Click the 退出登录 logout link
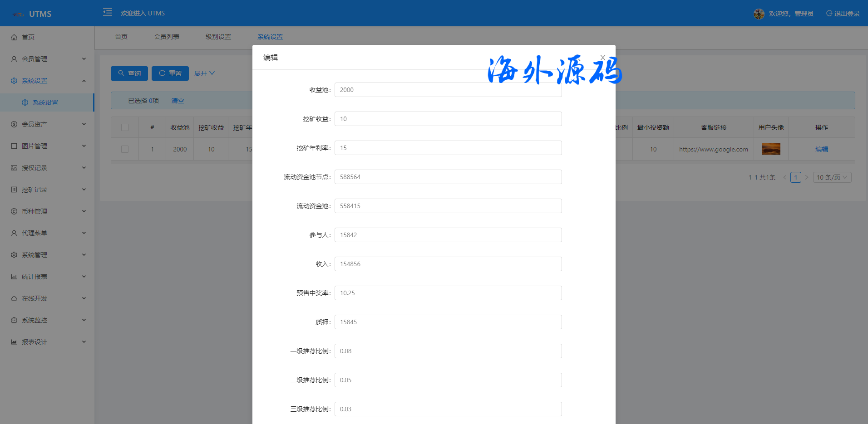 [x=843, y=14]
